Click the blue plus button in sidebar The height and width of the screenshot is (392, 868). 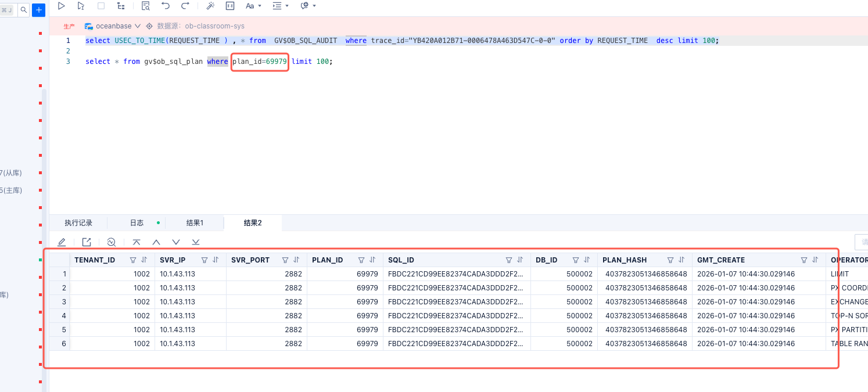click(x=38, y=10)
